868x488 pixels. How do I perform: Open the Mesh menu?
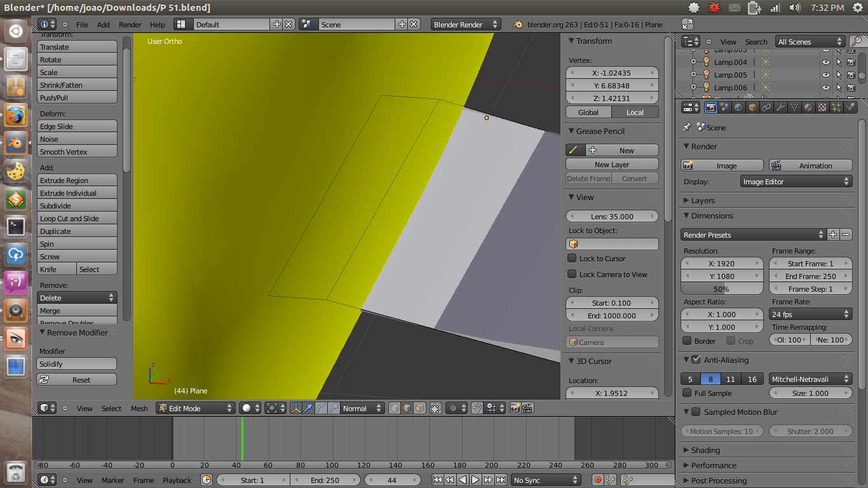(x=139, y=409)
